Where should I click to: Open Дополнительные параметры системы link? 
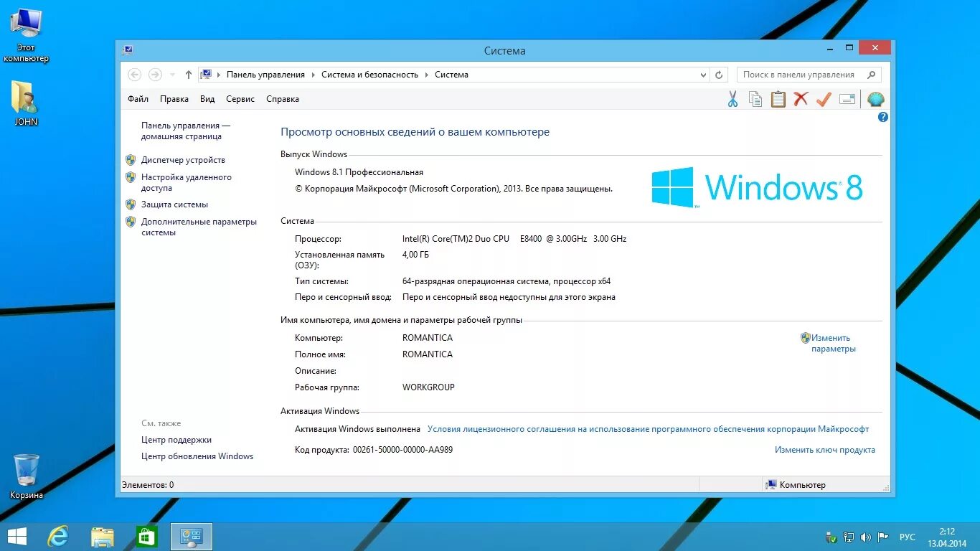[x=199, y=227]
